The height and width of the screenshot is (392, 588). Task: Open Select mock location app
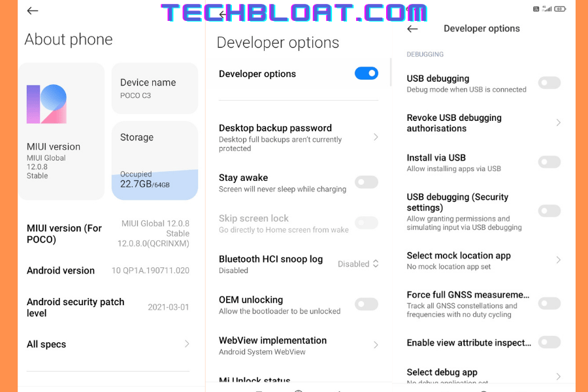pyautogui.click(x=483, y=260)
